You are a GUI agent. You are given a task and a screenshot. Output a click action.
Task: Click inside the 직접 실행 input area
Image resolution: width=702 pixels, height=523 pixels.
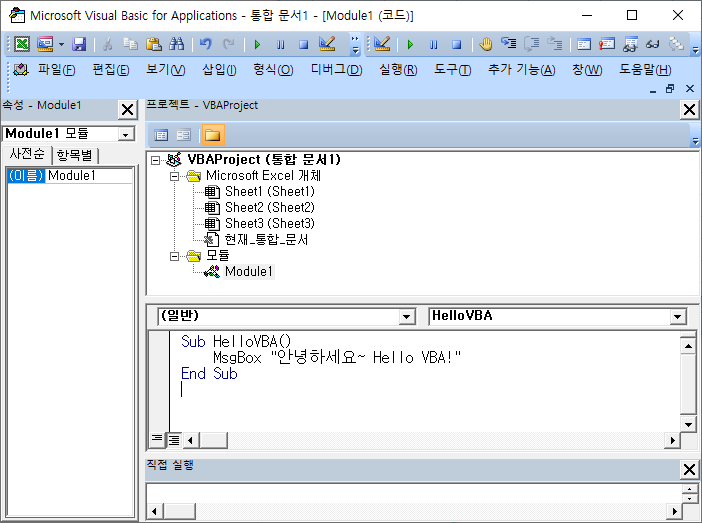point(412,493)
